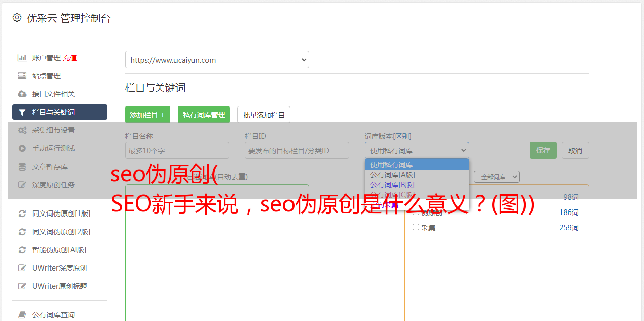The width and height of the screenshot is (644, 321).
Task: Click the play icon for 手动运行测试
Action: (x=22, y=148)
